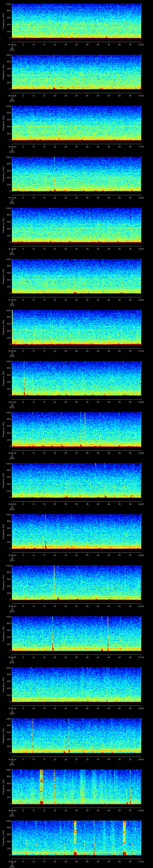The width and height of the screenshot is (153, 868).
Task: Click the vertical spike near 44 s in 8:26:00 panel
Action: [x=108, y=633]
